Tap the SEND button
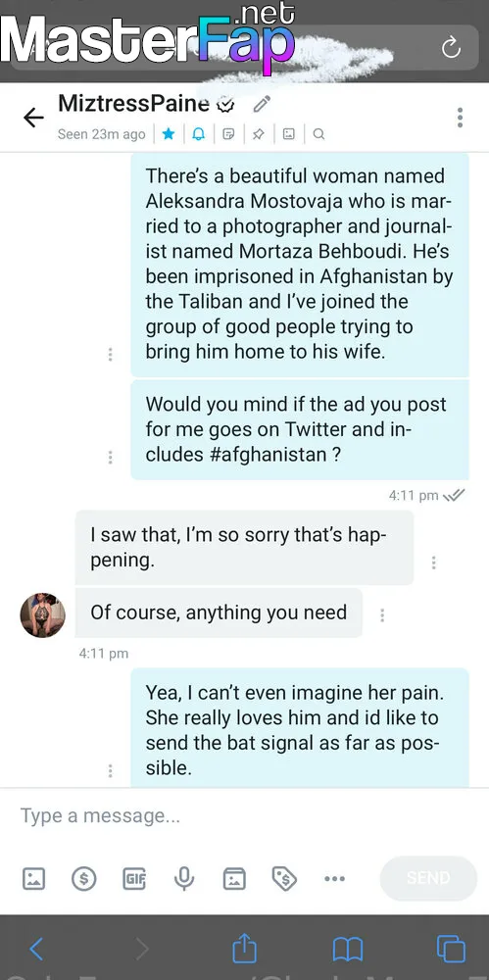The height and width of the screenshot is (980, 489). [428, 878]
